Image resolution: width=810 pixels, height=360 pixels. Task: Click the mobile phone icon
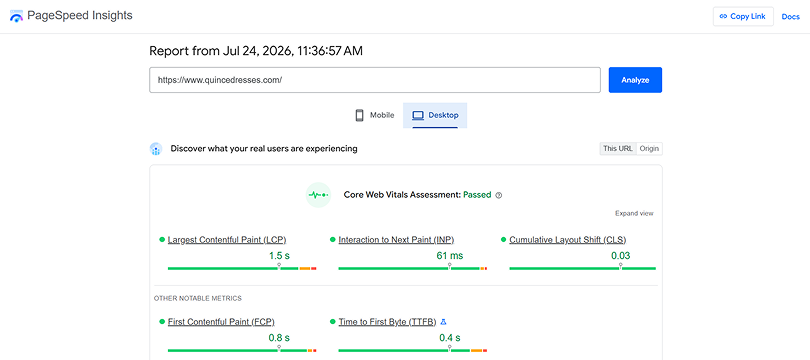click(x=360, y=115)
